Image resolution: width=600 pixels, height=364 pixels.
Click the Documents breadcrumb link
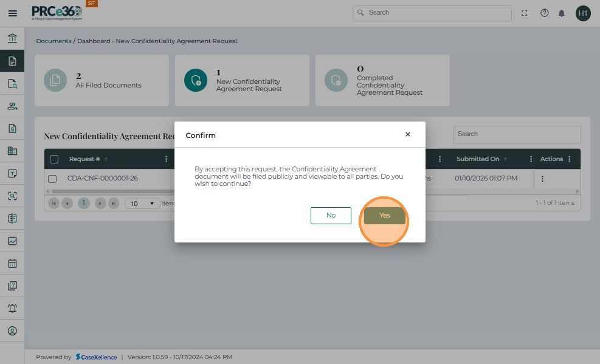coord(53,41)
